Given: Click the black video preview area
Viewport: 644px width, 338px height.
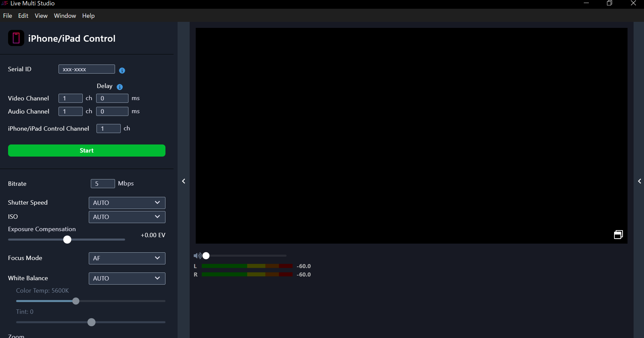Looking at the screenshot, I should pyautogui.click(x=412, y=136).
